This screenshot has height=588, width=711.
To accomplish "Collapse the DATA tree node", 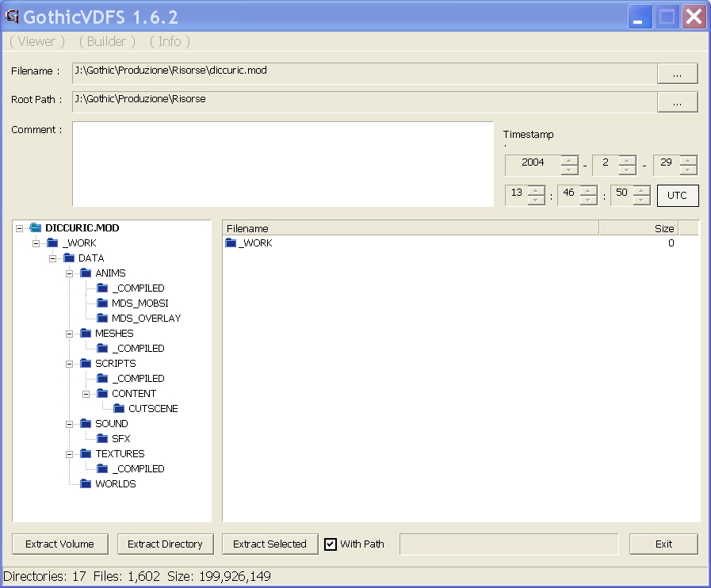I will click(53, 258).
